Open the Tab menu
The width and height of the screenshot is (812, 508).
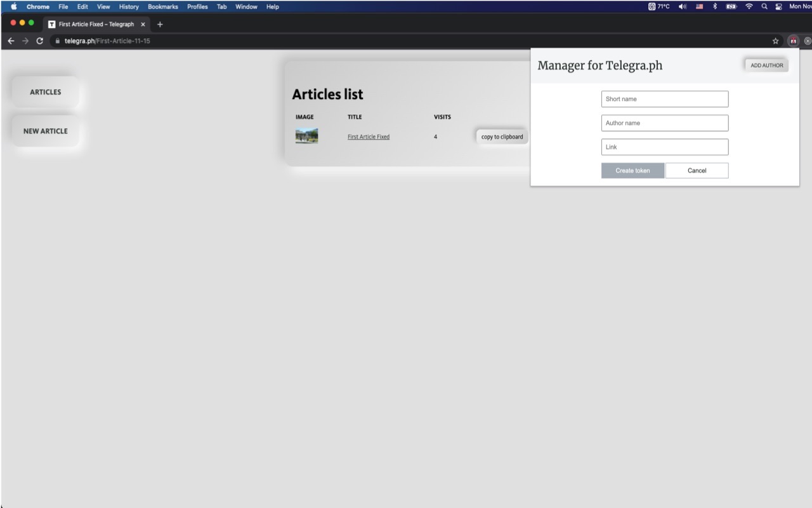pyautogui.click(x=221, y=6)
